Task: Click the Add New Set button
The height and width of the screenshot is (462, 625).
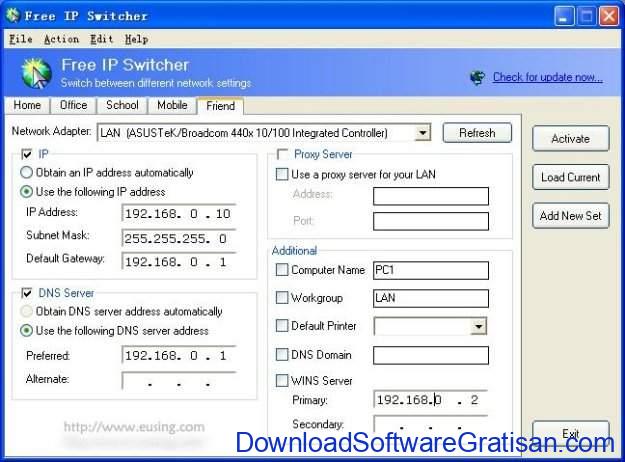Action: (x=570, y=216)
